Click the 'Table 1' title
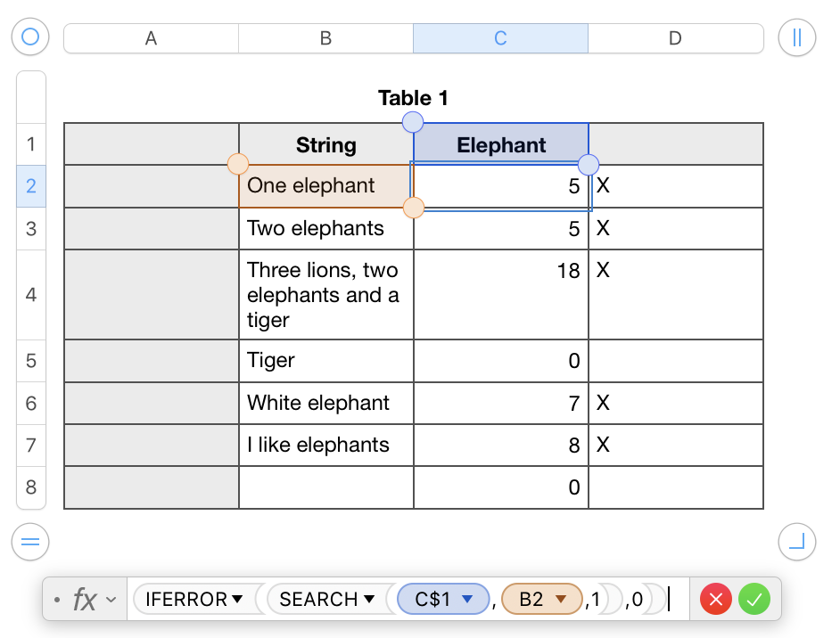This screenshot has width=840, height=638. pyautogui.click(x=413, y=98)
